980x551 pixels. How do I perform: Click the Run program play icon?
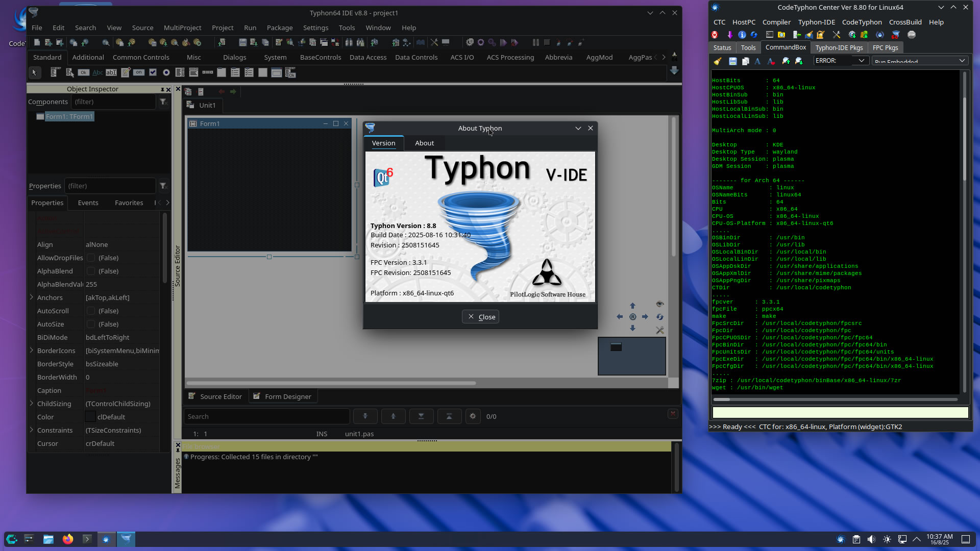coord(503,42)
